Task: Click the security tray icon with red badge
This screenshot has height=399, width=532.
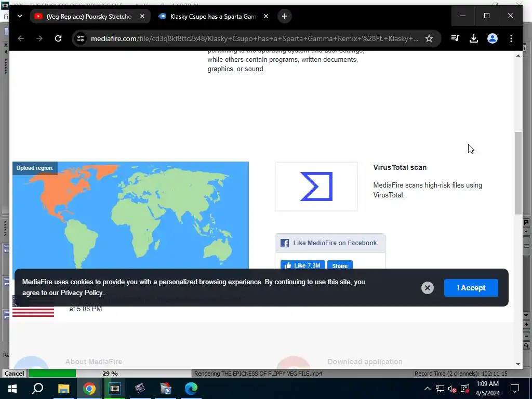Action: [465, 389]
